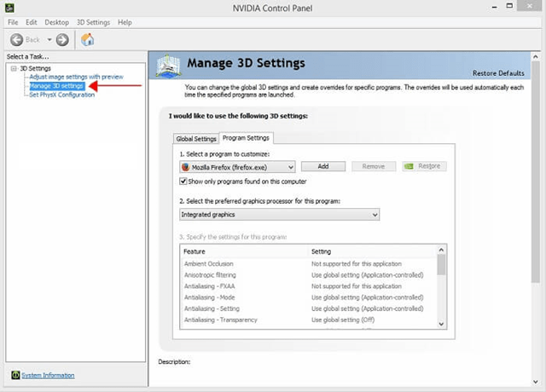Click the Back navigation arrow icon

16,40
